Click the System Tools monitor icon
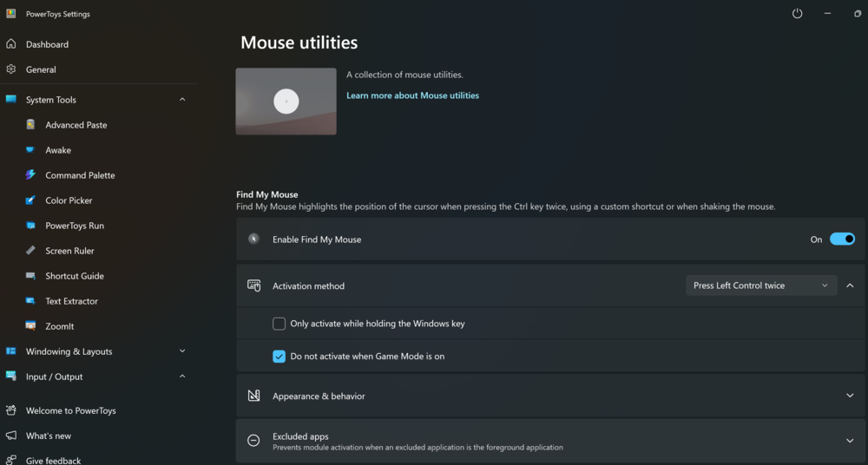Viewport: 868px width, 465px height. click(x=10, y=100)
